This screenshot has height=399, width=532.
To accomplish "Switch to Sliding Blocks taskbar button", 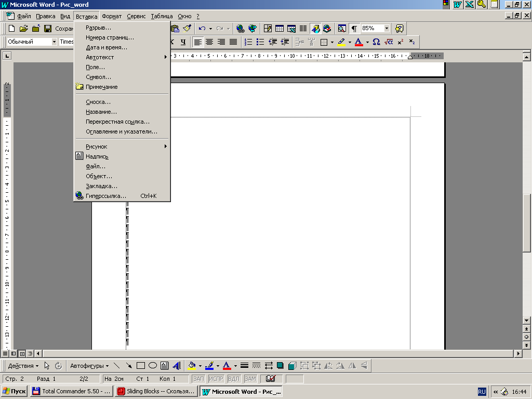I will point(156,391).
